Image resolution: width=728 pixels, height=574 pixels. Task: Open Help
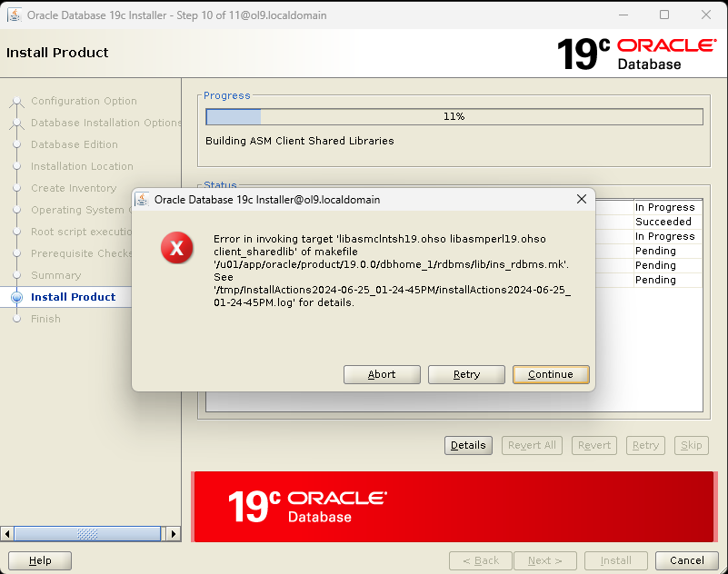pyautogui.click(x=40, y=560)
